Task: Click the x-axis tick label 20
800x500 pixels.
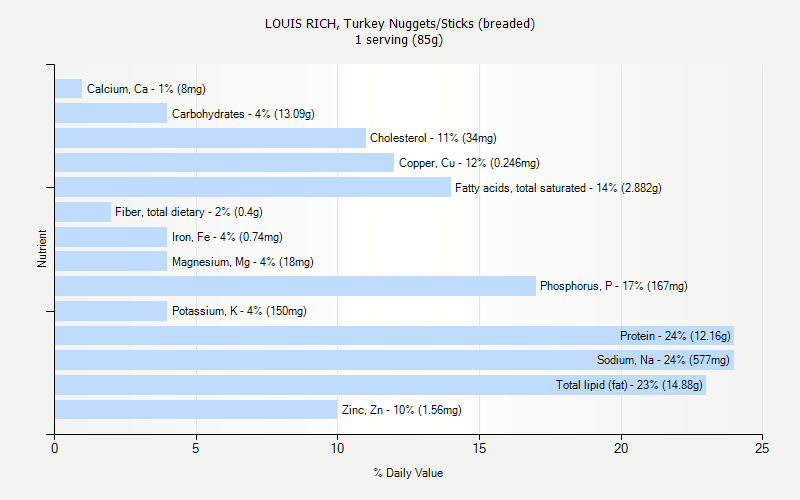Action: [621, 448]
